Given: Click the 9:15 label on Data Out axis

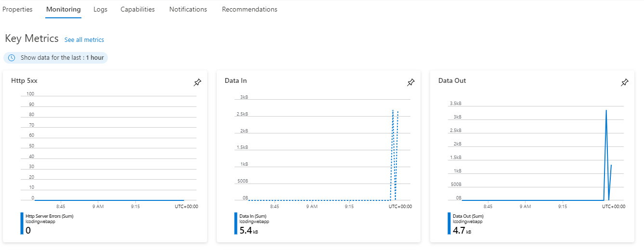Looking at the screenshot, I should point(563,207).
